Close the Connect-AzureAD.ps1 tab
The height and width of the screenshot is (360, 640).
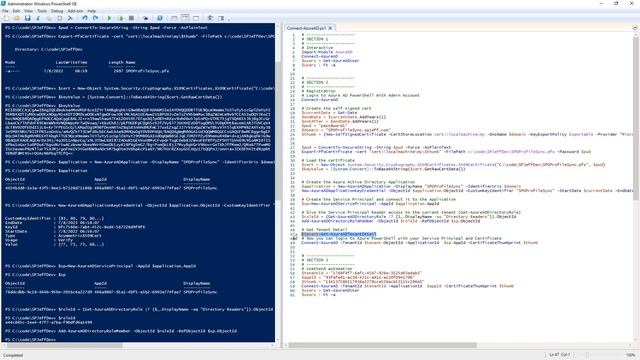330,28
